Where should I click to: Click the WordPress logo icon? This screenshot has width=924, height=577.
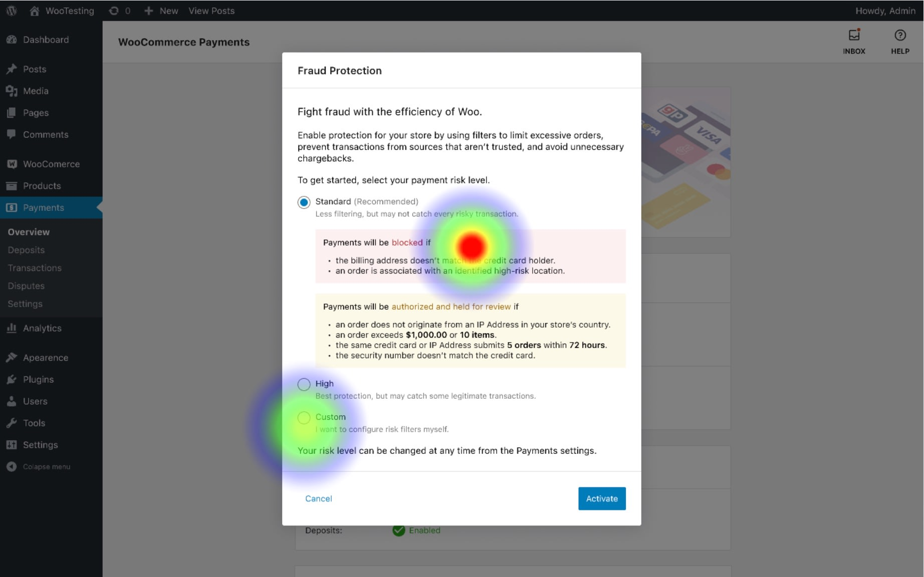pos(12,11)
